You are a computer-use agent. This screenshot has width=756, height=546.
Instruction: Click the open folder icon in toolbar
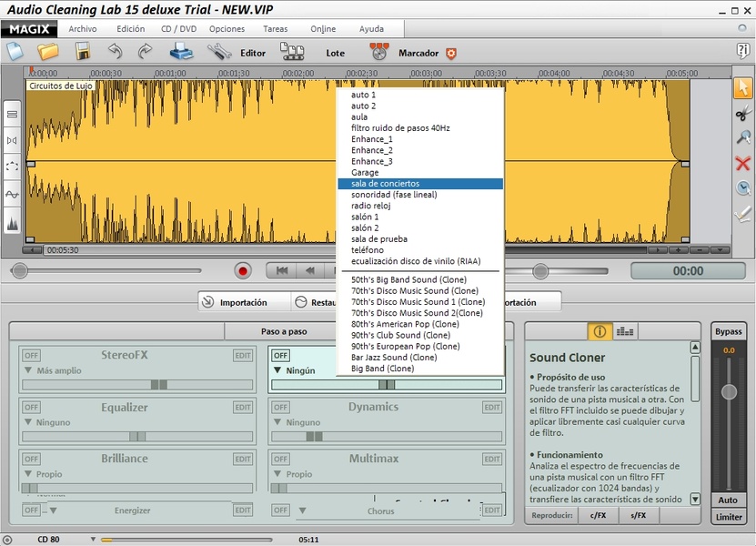pos(47,52)
